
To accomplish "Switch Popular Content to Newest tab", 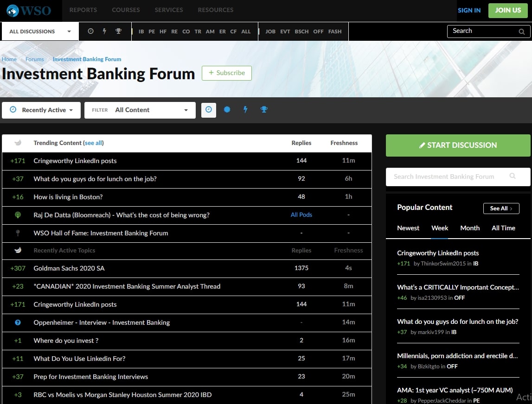I will [408, 228].
